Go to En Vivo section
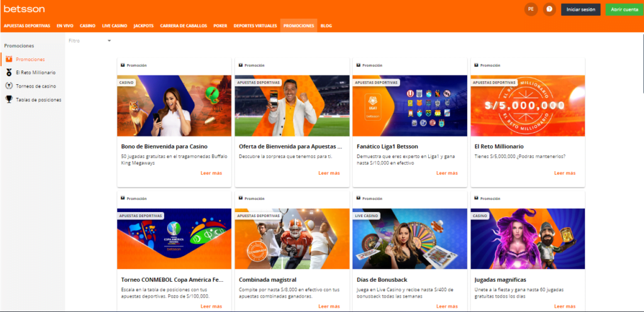This screenshot has height=312, width=644. coord(65,26)
